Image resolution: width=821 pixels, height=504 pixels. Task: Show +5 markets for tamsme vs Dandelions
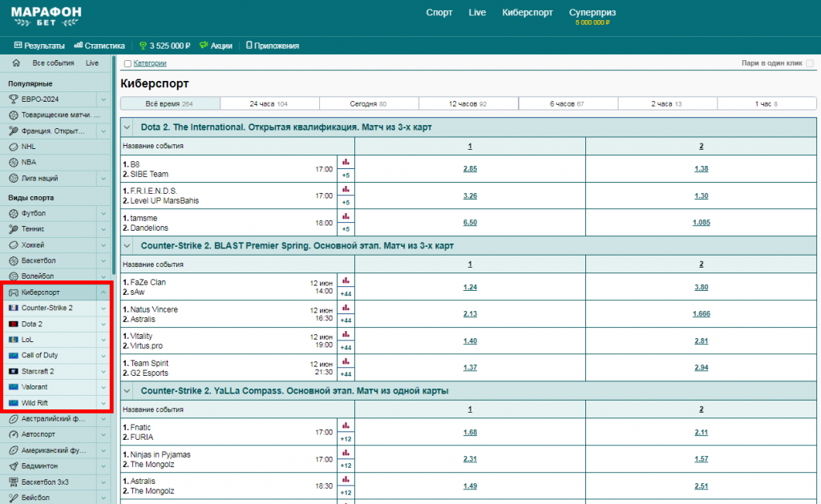(346, 228)
